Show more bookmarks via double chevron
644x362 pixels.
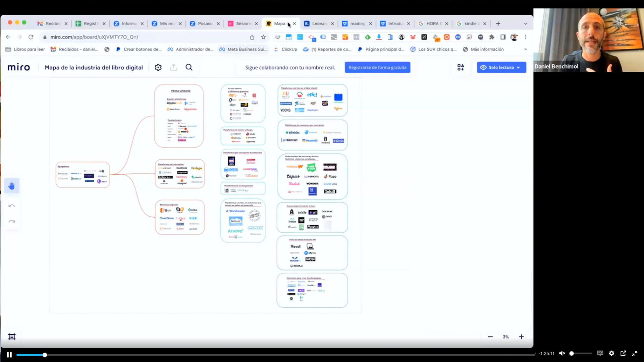click(x=525, y=49)
